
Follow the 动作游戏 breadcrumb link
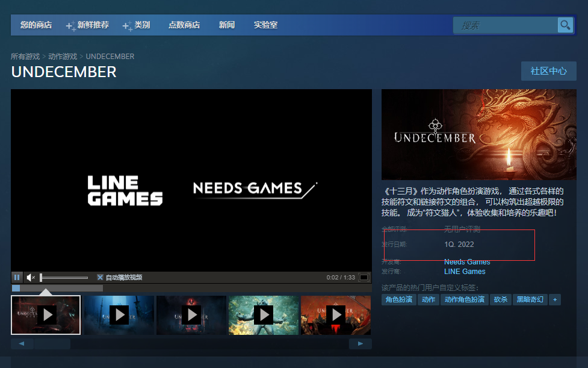pyautogui.click(x=63, y=56)
